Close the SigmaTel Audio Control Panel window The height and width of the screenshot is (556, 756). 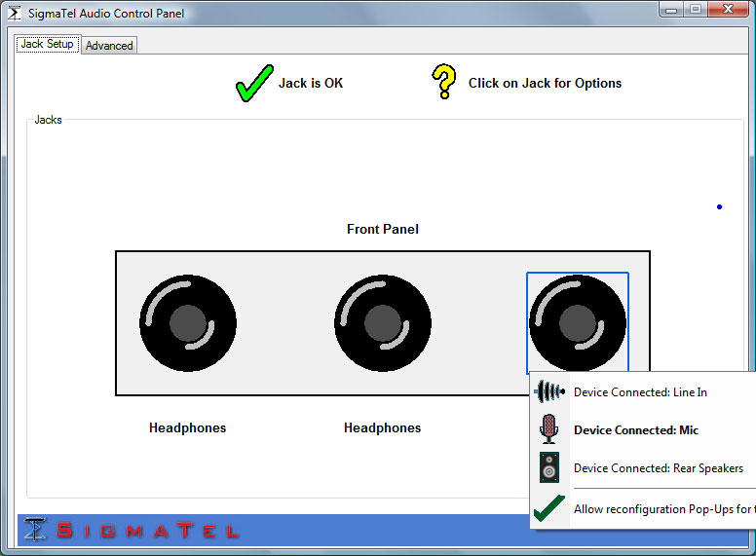click(x=729, y=9)
